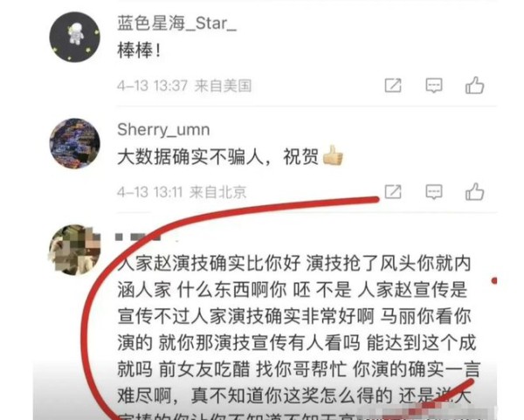The height and width of the screenshot is (420, 524).
Task: Open Sherry_umn's avatar profile
Action: 75,143
